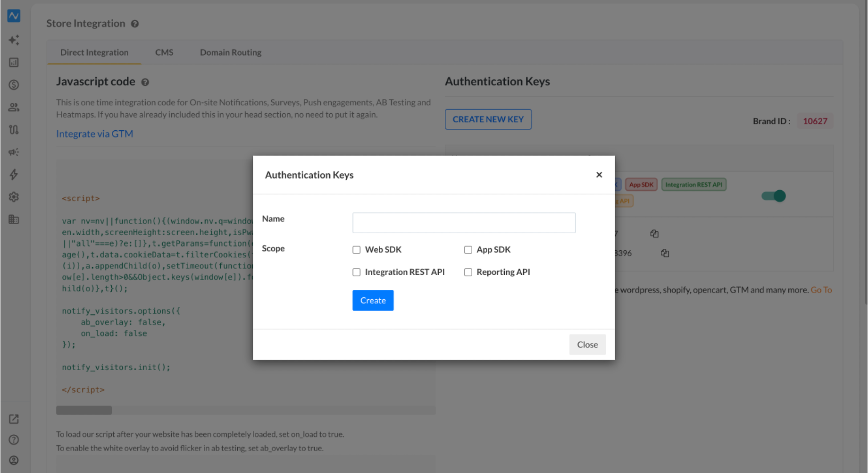The height and width of the screenshot is (473, 868).
Task: Focus the Name input field
Action: tap(464, 223)
